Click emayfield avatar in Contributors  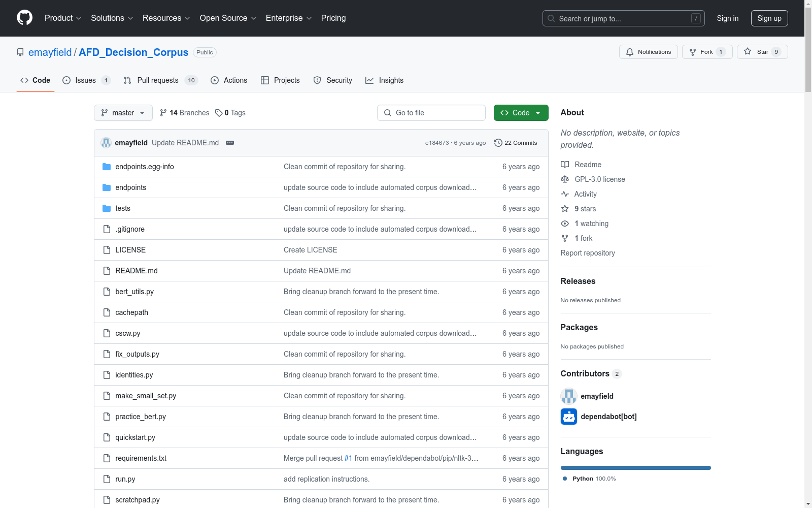pos(569,396)
